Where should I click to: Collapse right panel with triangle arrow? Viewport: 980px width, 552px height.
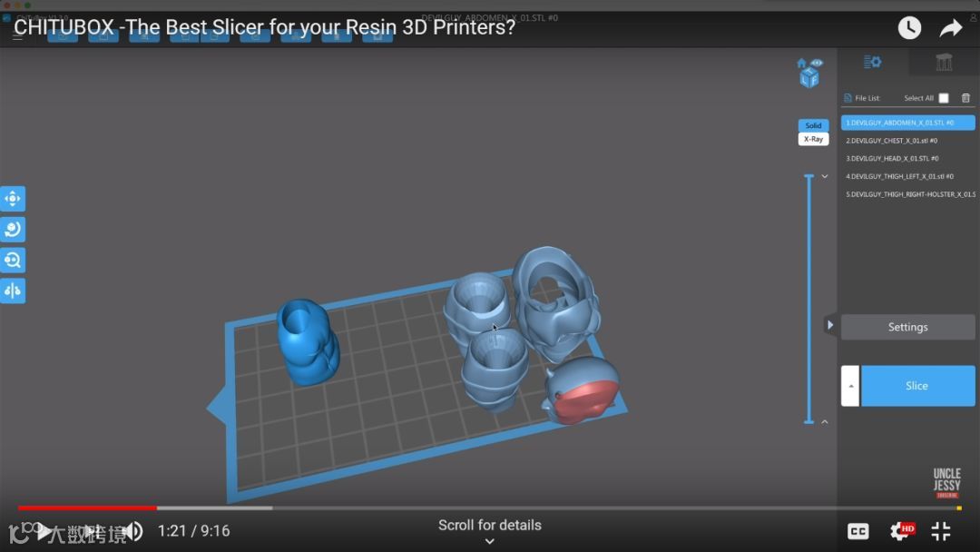(x=830, y=325)
